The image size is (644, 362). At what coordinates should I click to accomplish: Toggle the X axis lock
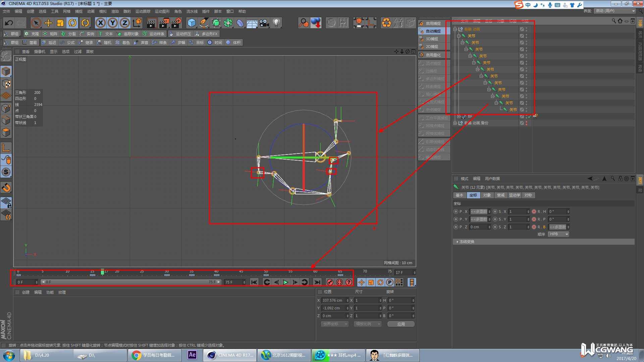click(x=100, y=23)
